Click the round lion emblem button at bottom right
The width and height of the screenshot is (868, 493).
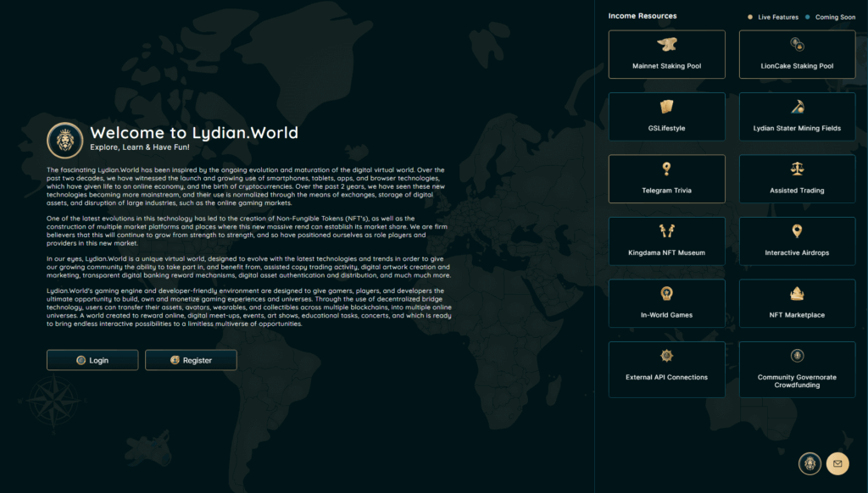810,463
